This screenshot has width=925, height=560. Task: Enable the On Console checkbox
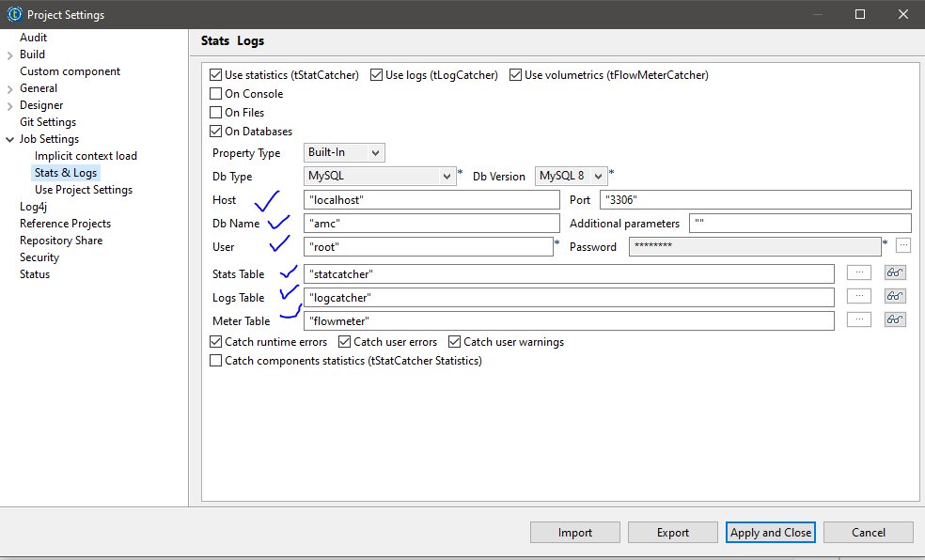tap(216, 94)
